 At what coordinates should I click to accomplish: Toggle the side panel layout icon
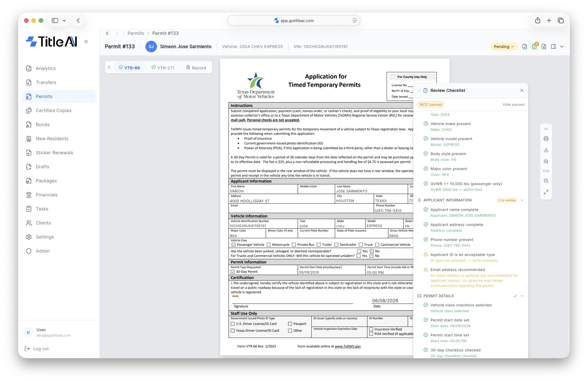point(553,47)
